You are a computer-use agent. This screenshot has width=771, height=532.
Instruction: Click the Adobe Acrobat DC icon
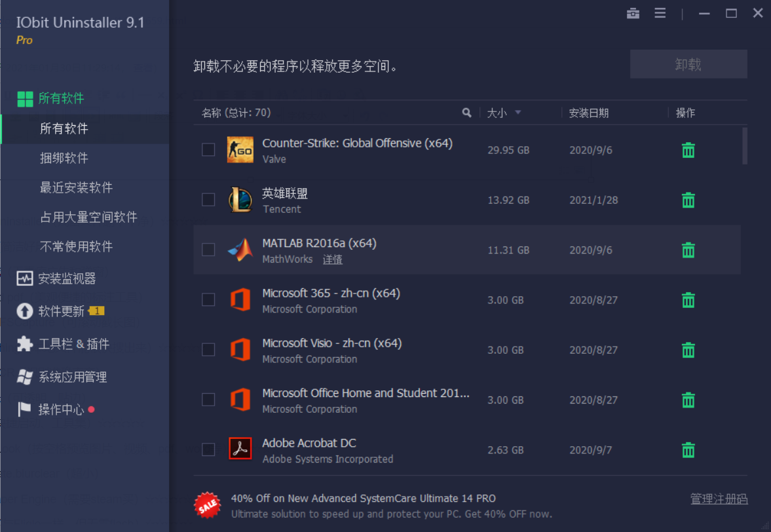coord(240,448)
